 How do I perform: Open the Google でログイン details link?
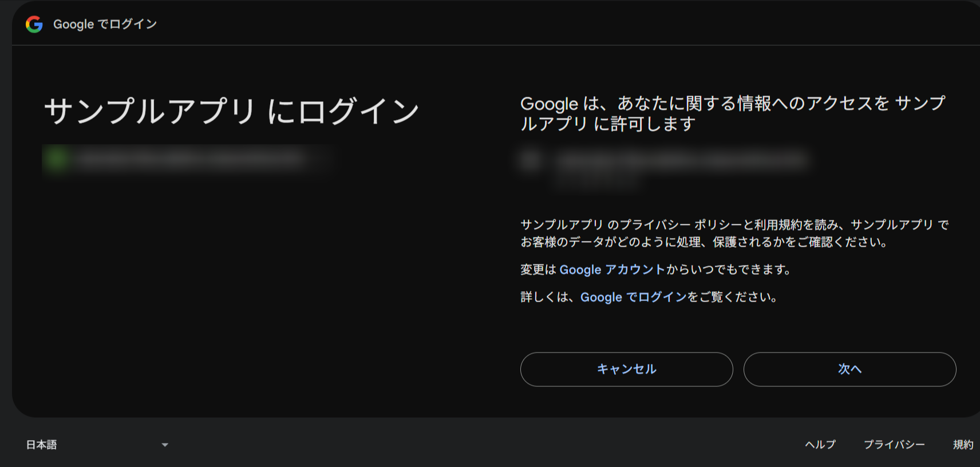(x=633, y=297)
